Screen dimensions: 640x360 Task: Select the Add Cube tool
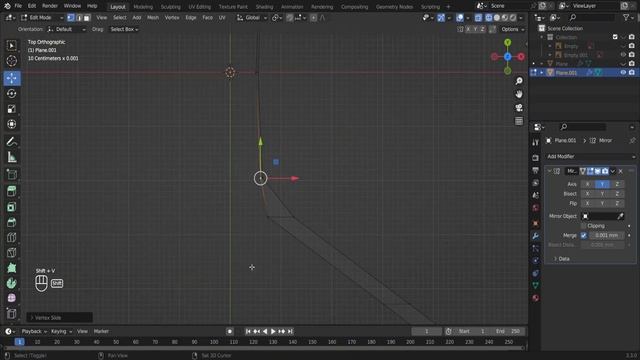(11, 175)
